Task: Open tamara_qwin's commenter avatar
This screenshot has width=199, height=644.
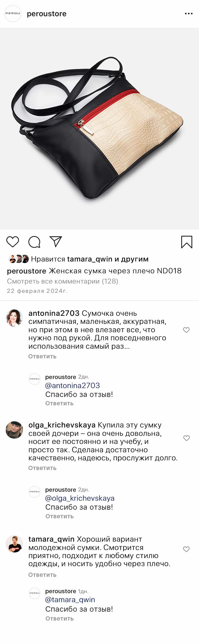Action: [x=14, y=544]
